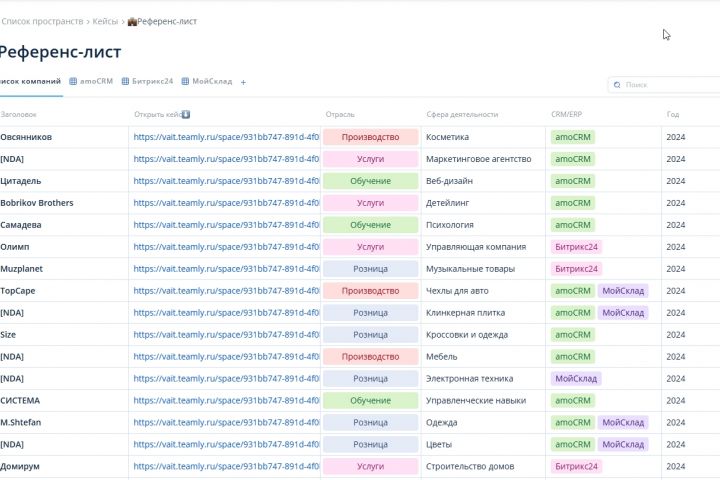Type in the Поиск search field
This screenshot has height=480, width=720.
pos(665,85)
